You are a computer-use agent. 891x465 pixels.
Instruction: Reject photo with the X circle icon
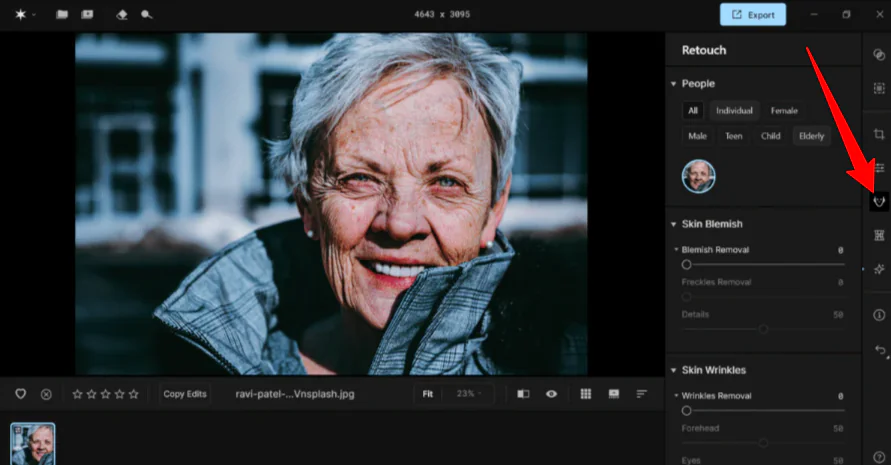coord(46,394)
